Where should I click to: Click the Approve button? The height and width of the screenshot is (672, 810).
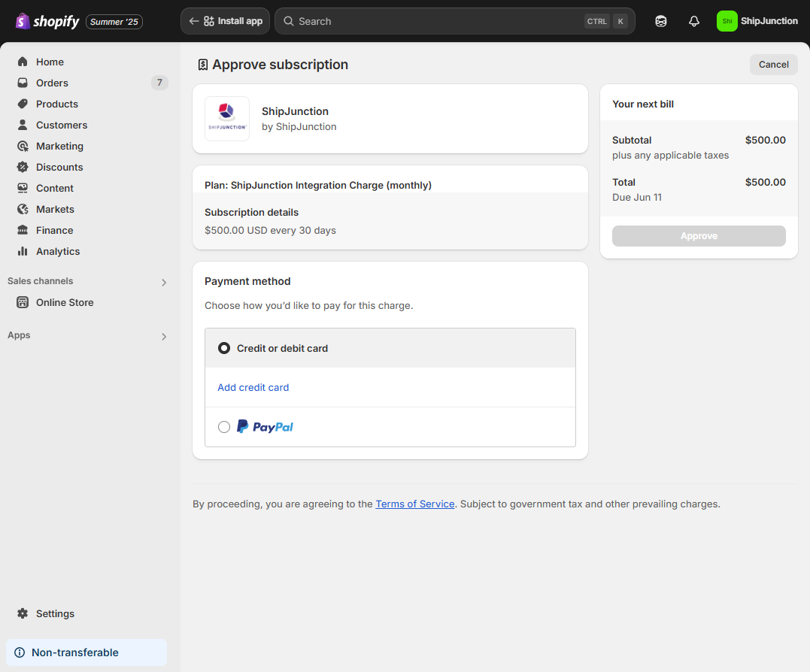[x=699, y=236]
